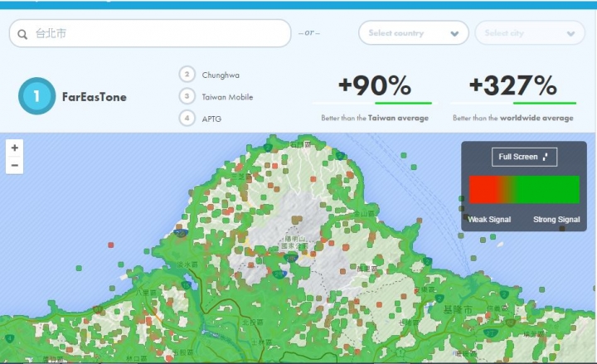
Task: Click the APTG carrier label
Action: (211, 119)
